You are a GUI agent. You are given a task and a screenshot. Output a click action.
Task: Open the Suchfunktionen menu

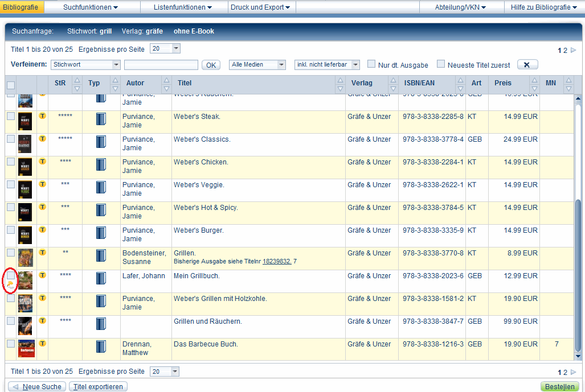pyautogui.click(x=91, y=7)
